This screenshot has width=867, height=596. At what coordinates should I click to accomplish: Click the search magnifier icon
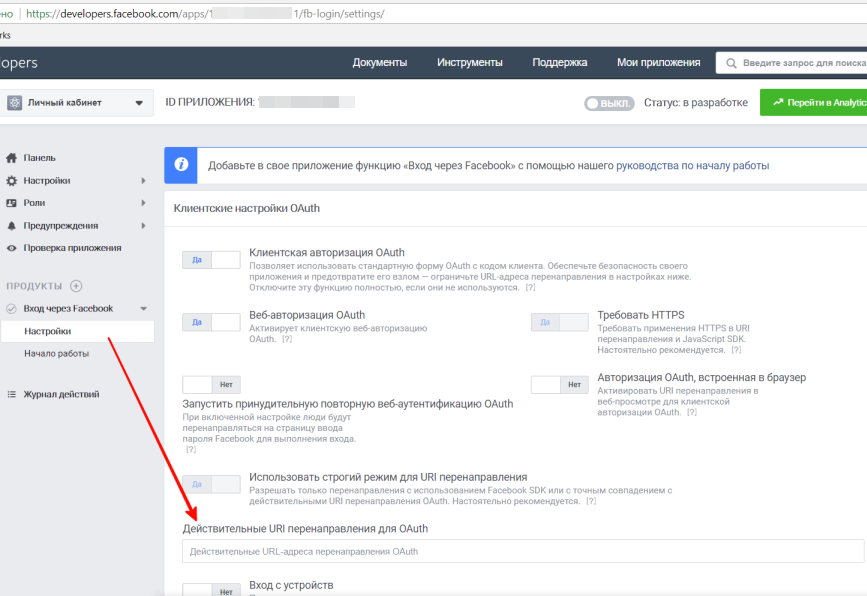(x=731, y=63)
